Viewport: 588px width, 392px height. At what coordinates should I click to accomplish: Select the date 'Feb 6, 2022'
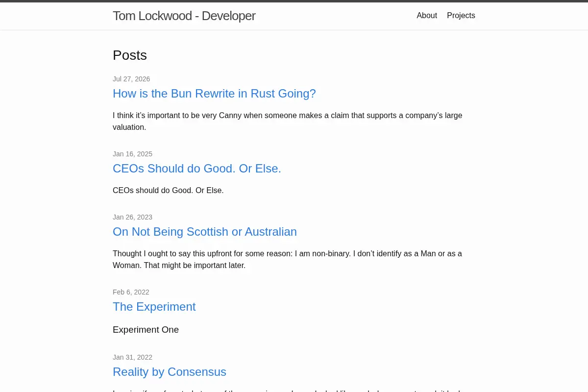(x=131, y=292)
